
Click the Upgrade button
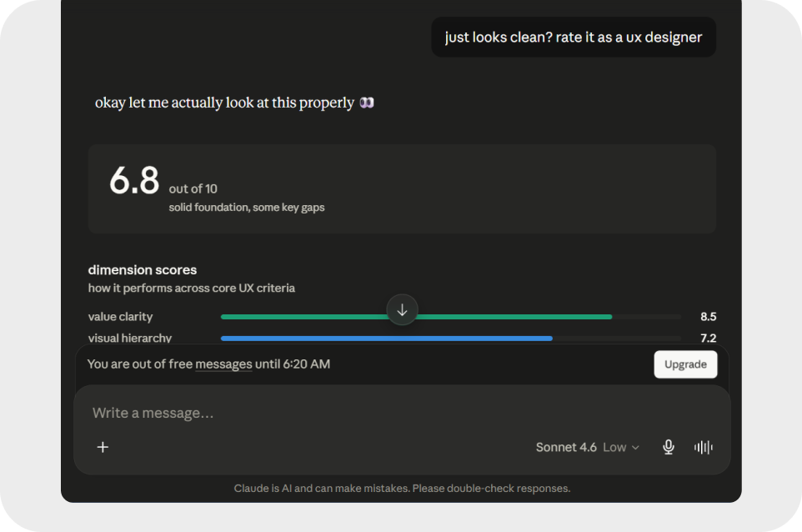coord(685,364)
